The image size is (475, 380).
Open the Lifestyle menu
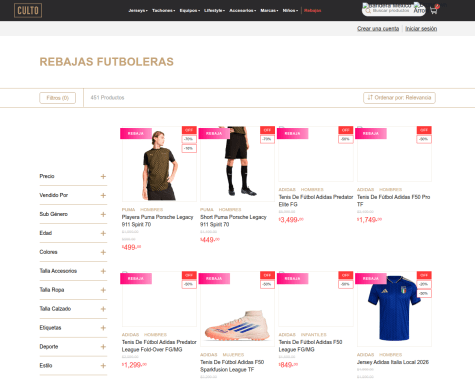(214, 11)
